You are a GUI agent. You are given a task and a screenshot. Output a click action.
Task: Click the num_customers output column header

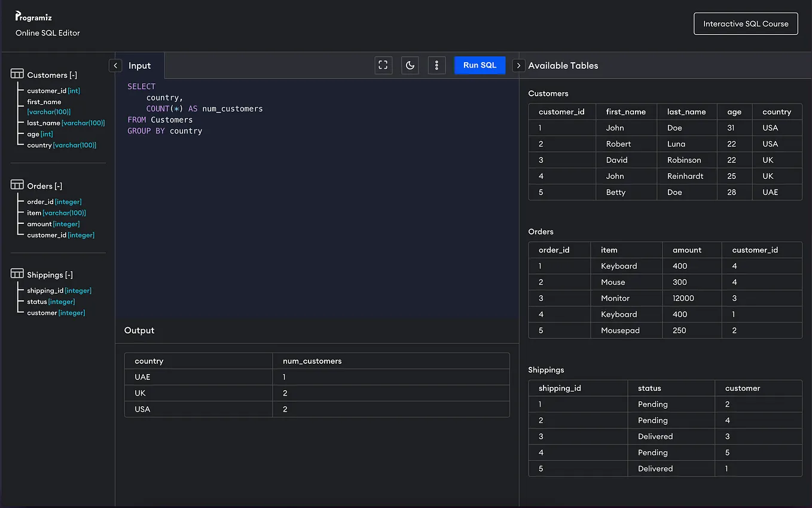[x=312, y=361]
